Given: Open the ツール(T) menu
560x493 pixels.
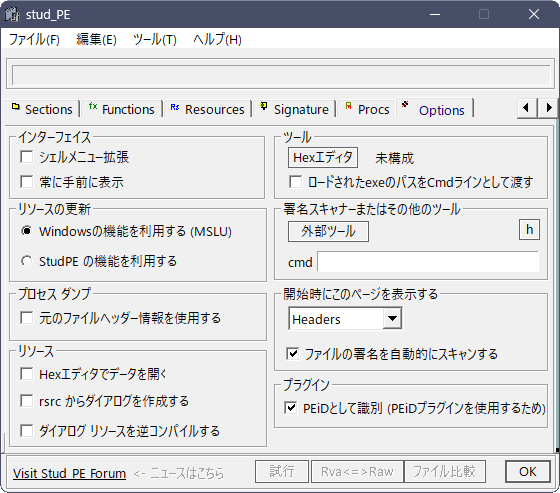Looking at the screenshot, I should tap(155, 39).
